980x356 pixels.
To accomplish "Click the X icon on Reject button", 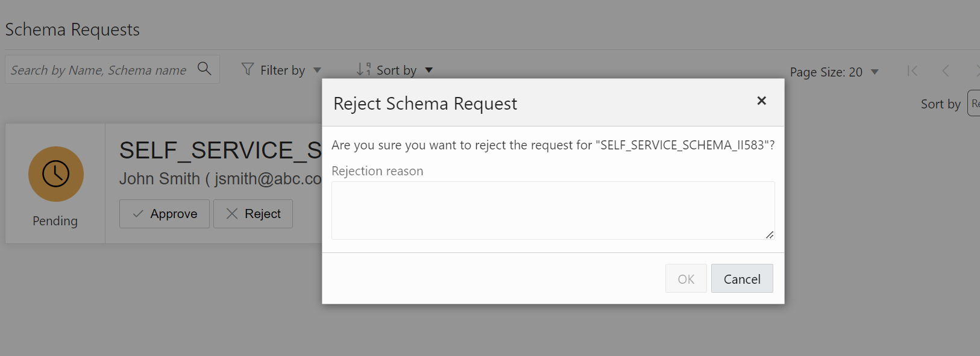I will point(232,214).
